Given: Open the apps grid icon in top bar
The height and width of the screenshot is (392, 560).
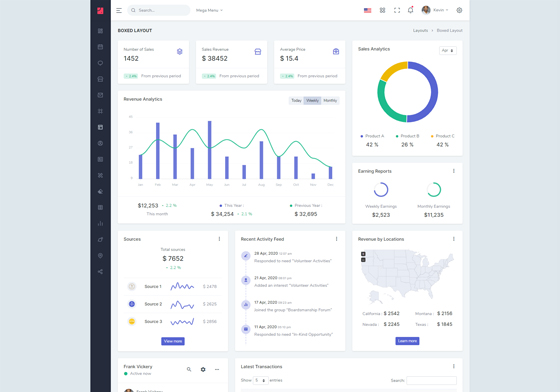Looking at the screenshot, I should pos(382,10).
